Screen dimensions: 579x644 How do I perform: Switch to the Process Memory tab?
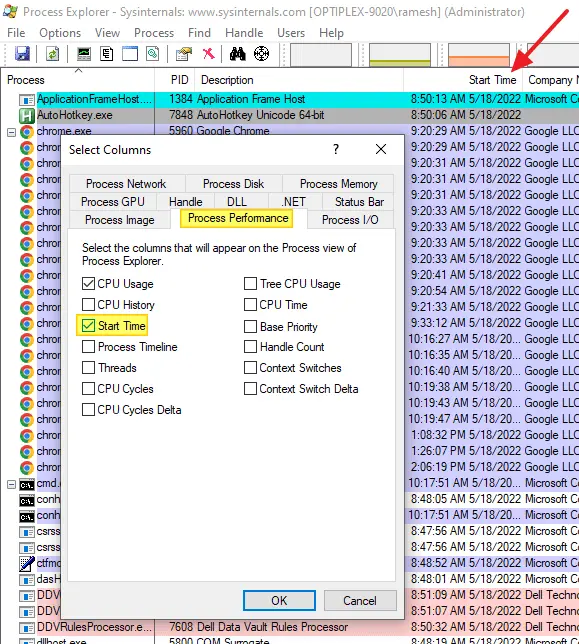point(338,184)
